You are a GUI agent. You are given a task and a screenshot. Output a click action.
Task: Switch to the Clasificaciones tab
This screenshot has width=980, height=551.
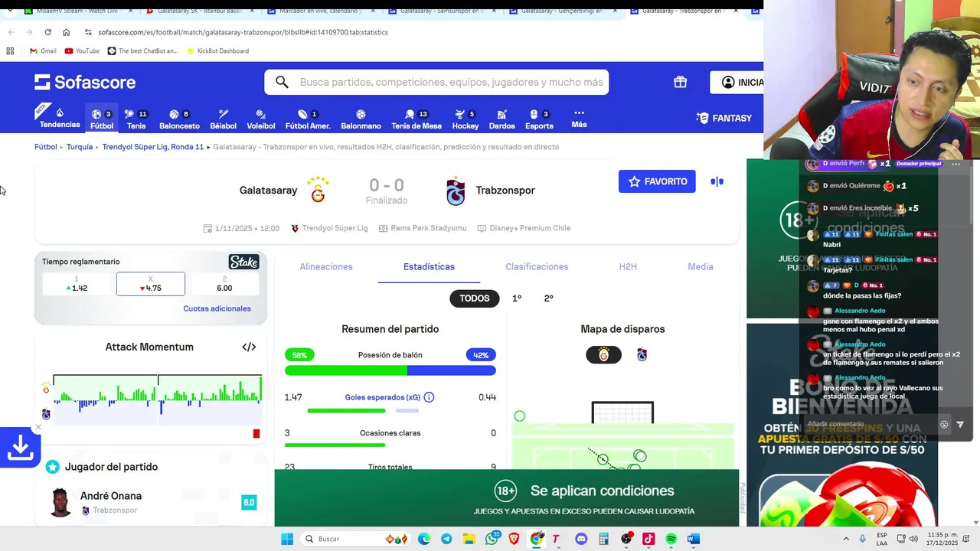click(537, 266)
